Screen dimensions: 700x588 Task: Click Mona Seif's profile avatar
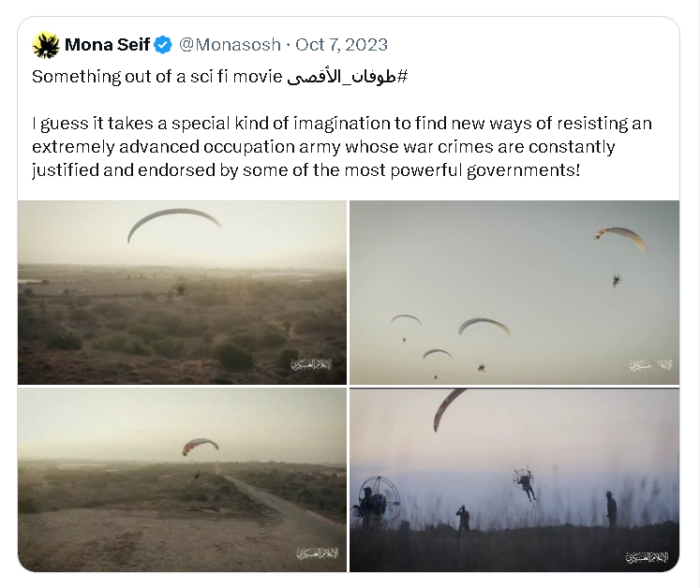[x=46, y=45]
